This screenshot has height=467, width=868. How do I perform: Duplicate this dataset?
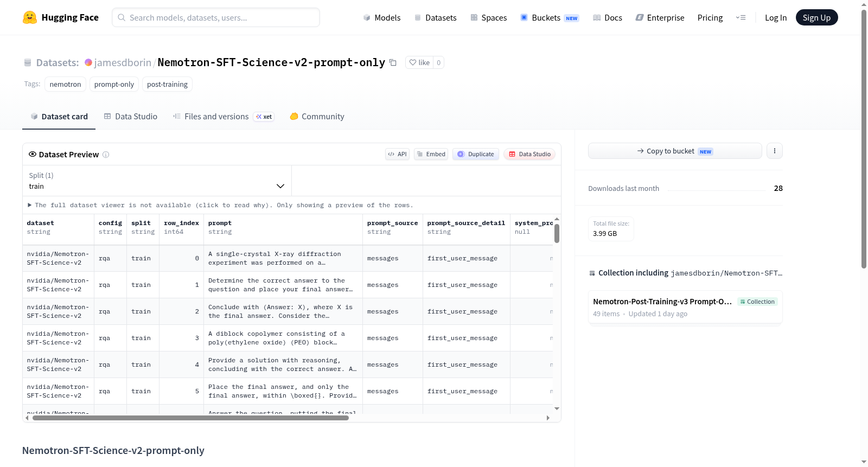coord(476,154)
